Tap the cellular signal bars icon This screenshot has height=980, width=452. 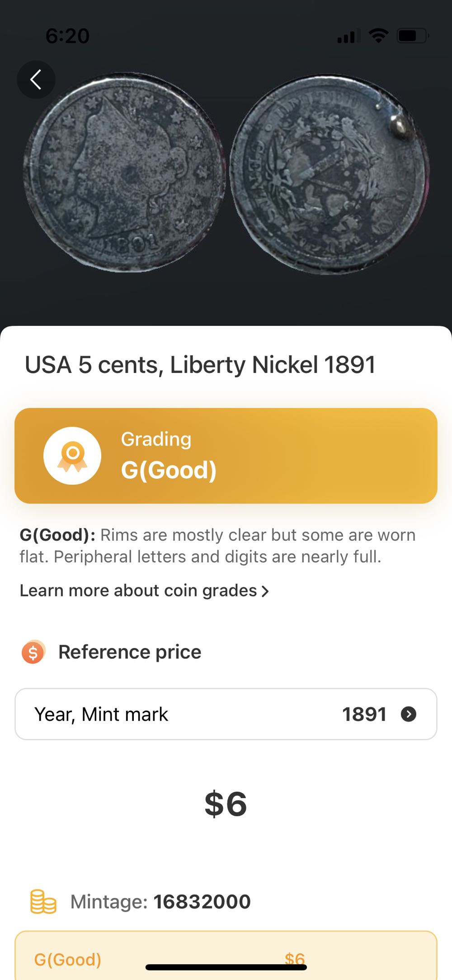pos(348,36)
